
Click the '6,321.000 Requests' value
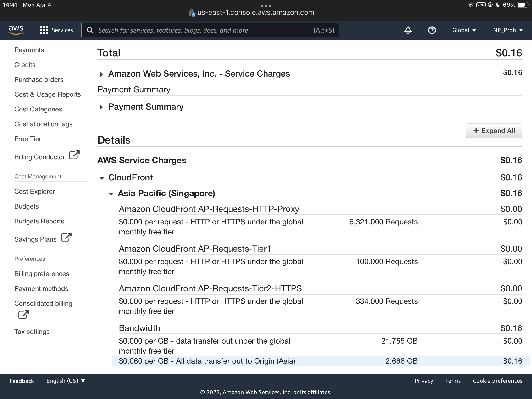pos(383,222)
